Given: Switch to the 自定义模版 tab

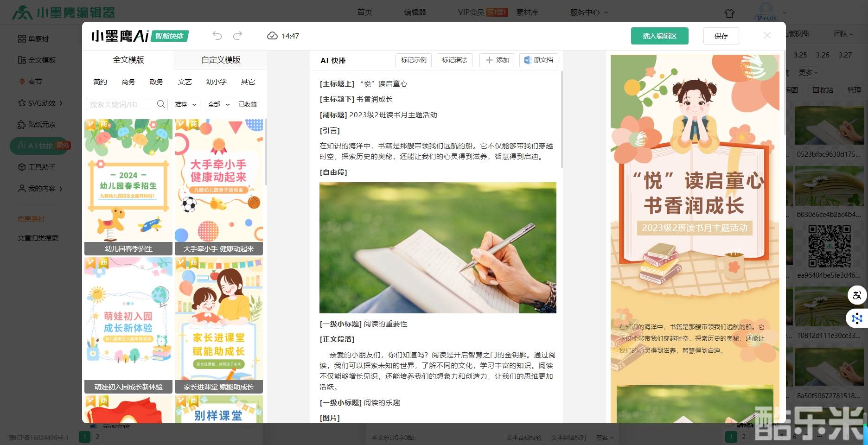Looking at the screenshot, I should pos(221,60).
